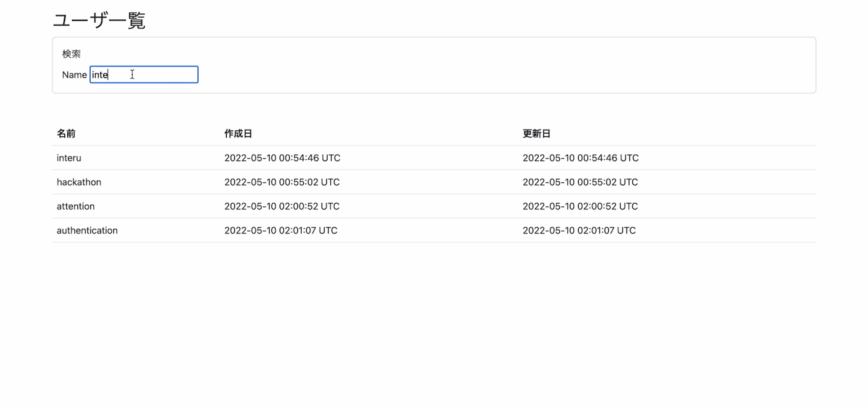Select the attention user row name
The width and height of the screenshot is (868, 408).
click(x=76, y=206)
